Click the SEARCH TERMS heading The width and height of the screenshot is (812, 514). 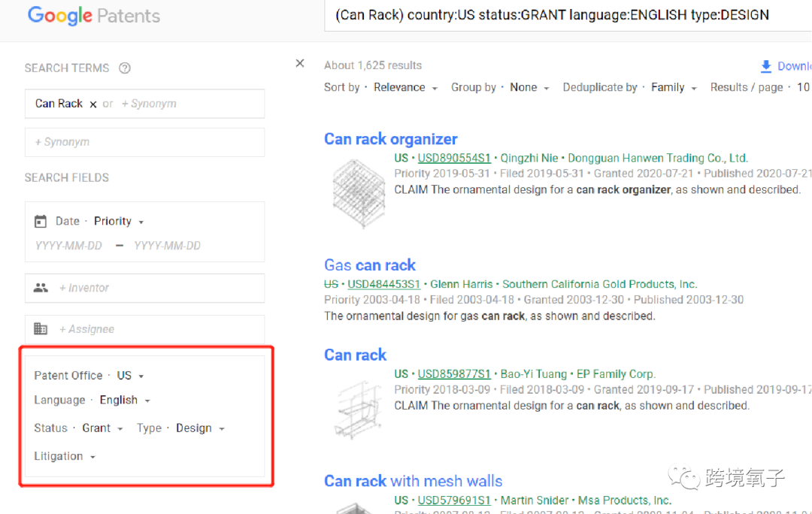(x=67, y=68)
